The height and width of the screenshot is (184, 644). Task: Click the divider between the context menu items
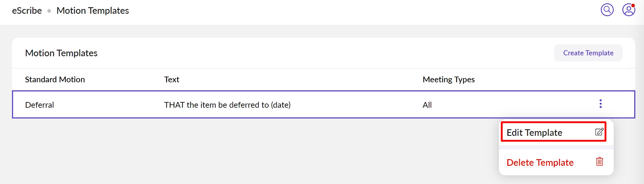[556, 147]
